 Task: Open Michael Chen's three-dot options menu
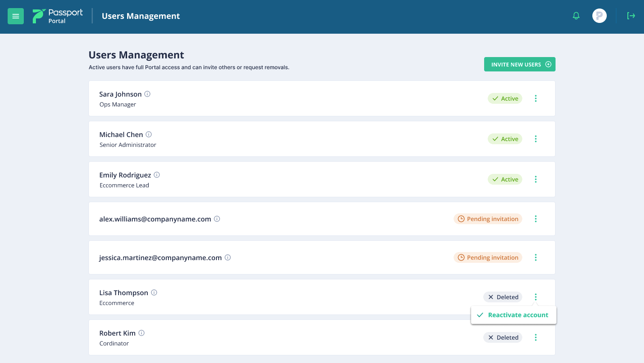coord(536,139)
